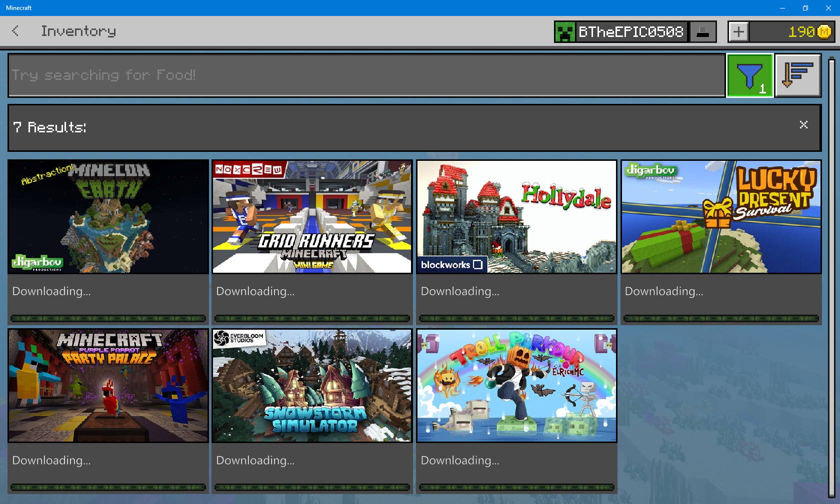Open the Snowstorm Simulator thumbnail
The height and width of the screenshot is (504, 840).
point(312,385)
